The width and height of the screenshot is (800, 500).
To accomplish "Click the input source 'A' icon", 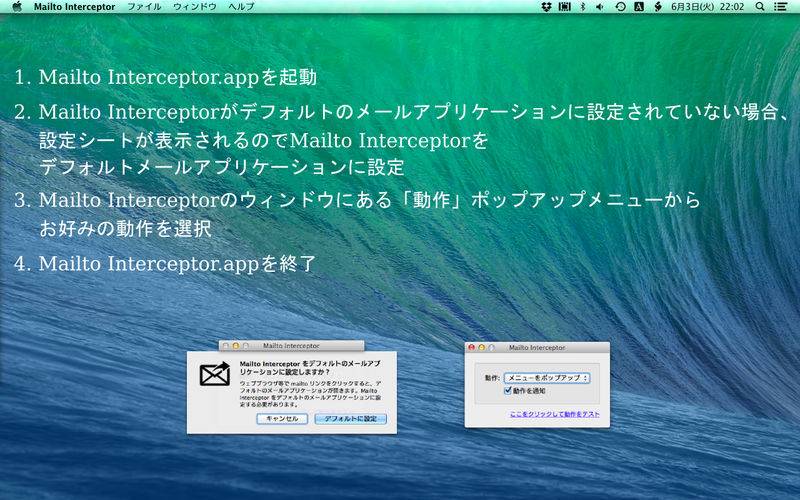I will pyautogui.click(x=639, y=6).
